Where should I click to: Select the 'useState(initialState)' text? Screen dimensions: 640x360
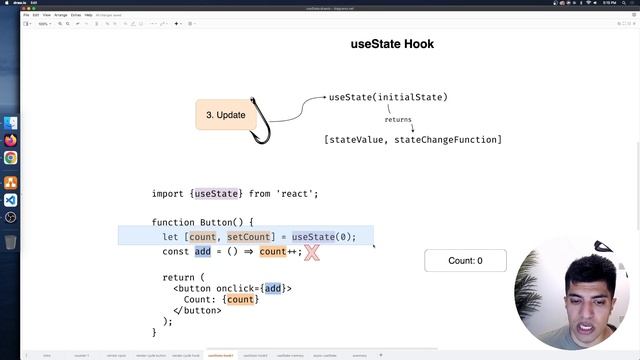pos(388,97)
